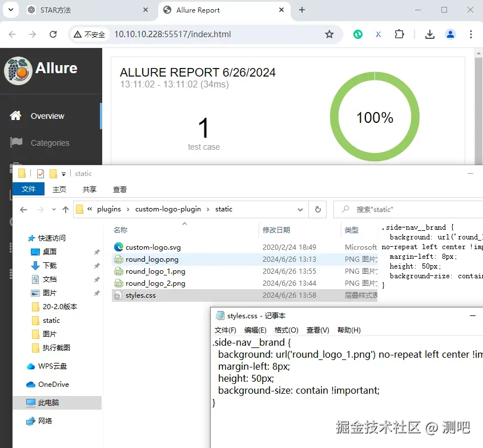This screenshot has width=483, height=448.
Task: Expand the address bar history dropdown
Action: pyautogui.click(x=300, y=210)
